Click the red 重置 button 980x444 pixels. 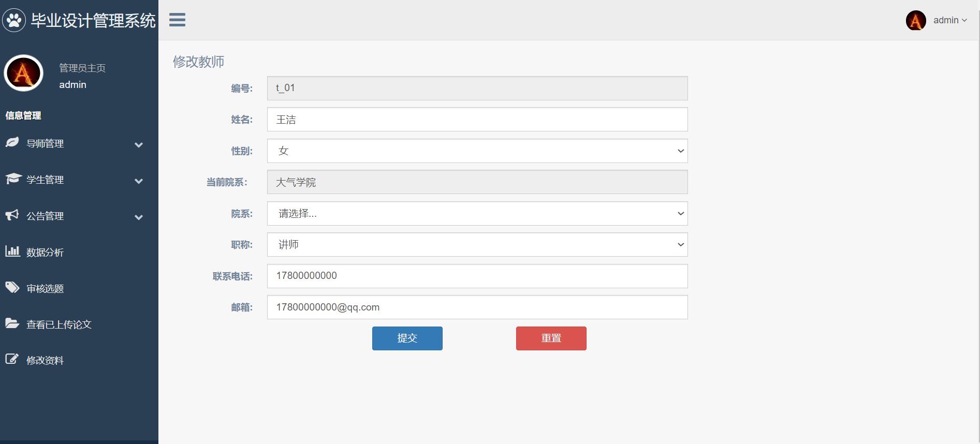point(551,338)
